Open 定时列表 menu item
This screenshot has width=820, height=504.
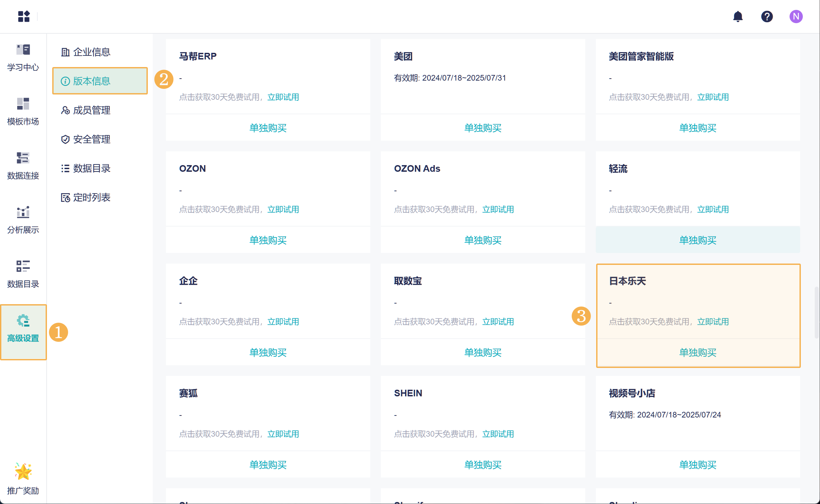tap(91, 197)
